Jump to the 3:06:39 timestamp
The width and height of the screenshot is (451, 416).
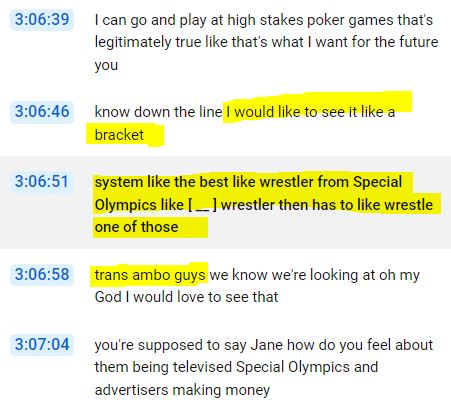[x=42, y=19]
